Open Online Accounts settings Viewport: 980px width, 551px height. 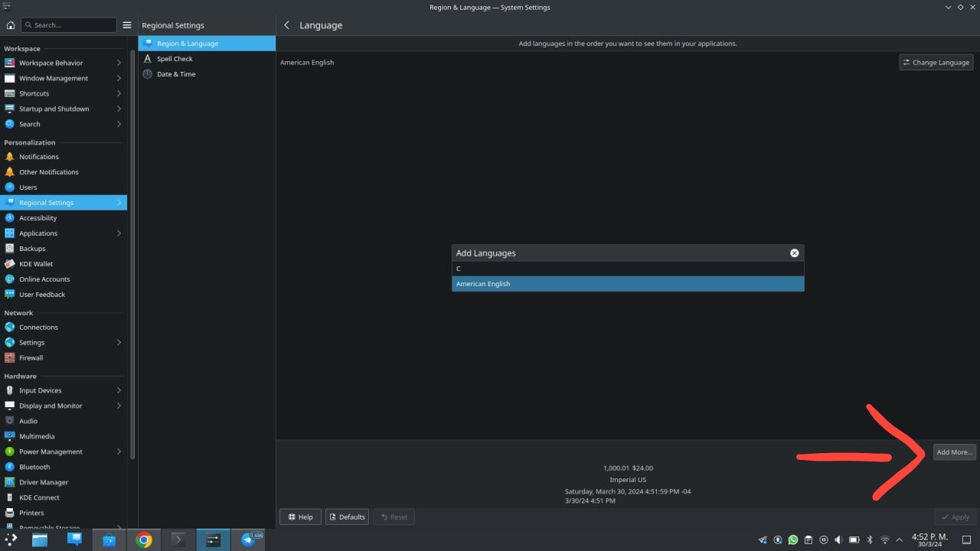64,279
